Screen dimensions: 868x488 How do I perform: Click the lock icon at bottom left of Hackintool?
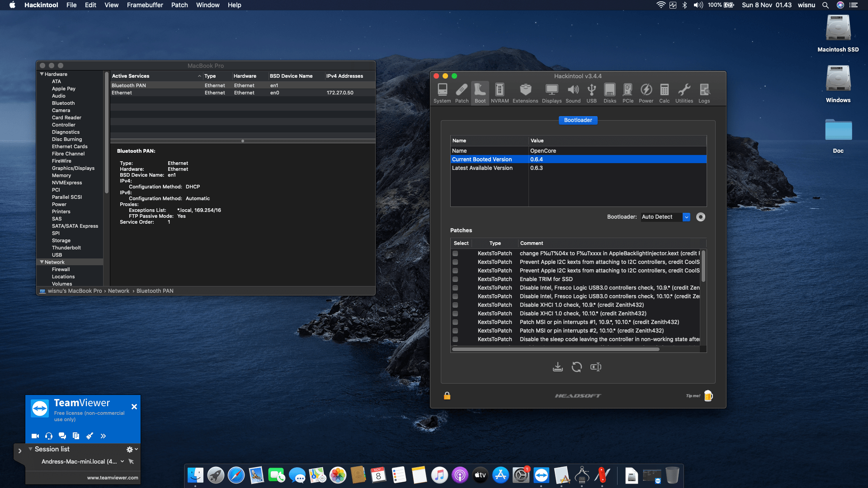coord(447,395)
